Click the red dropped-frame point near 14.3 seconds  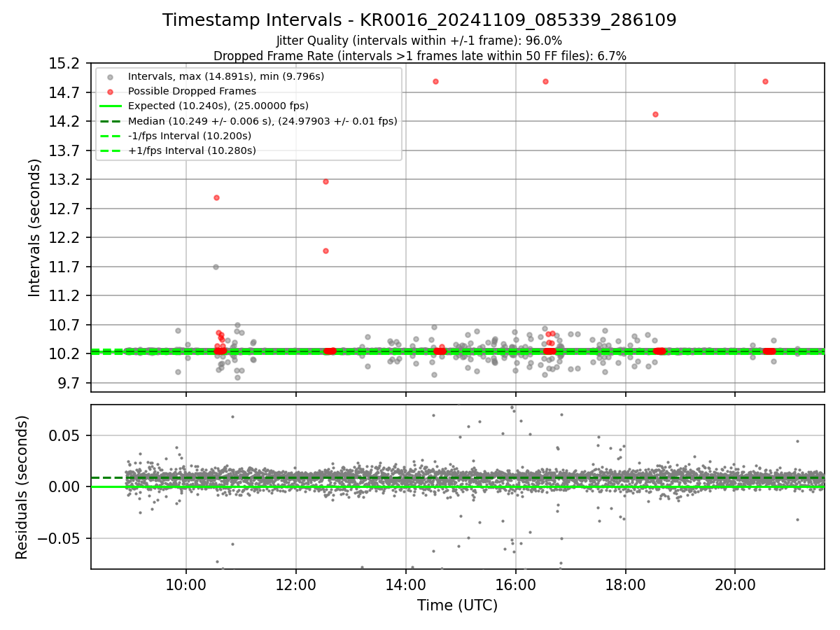(x=655, y=114)
